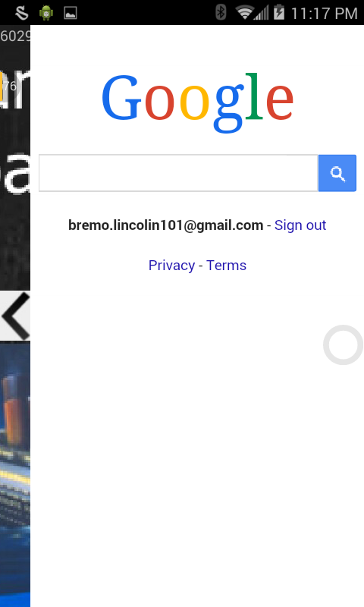The image size is (364, 607).
Task: Focus the Google search text box
Action: tap(178, 173)
